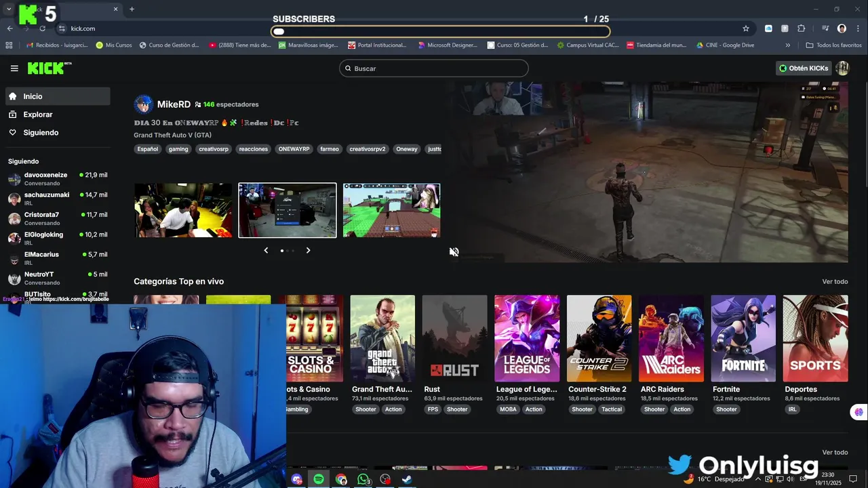Open a new browser tab
The width and height of the screenshot is (868, 488).
(132, 9)
